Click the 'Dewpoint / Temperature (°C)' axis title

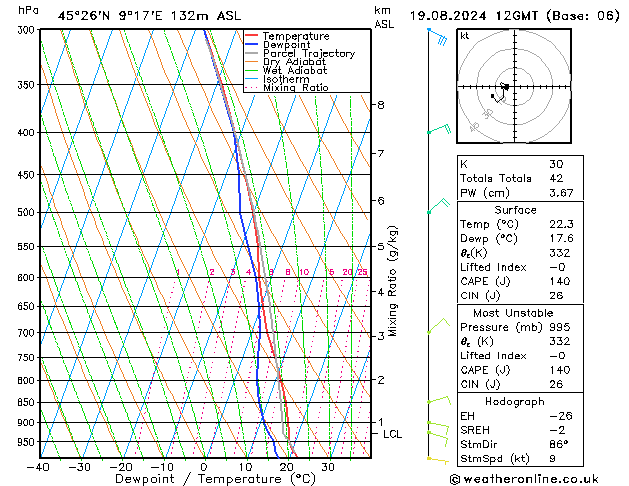pyautogui.click(x=215, y=479)
